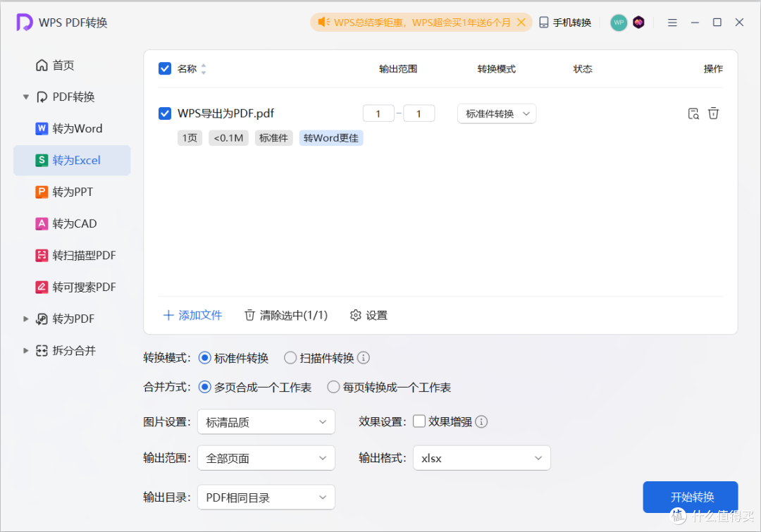Click the PDF转换 section icon
This screenshot has height=532, width=761.
42,97
